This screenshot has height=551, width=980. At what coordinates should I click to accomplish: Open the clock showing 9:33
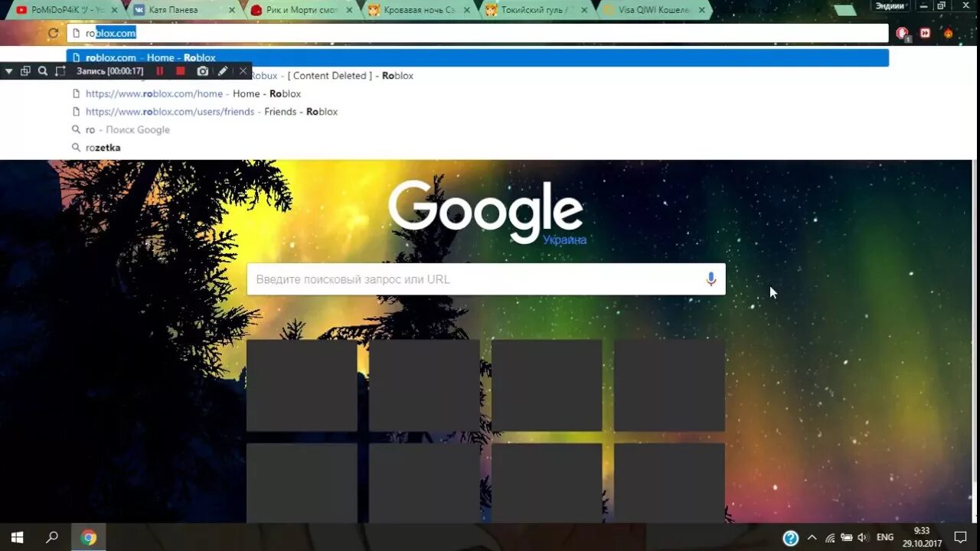920,537
